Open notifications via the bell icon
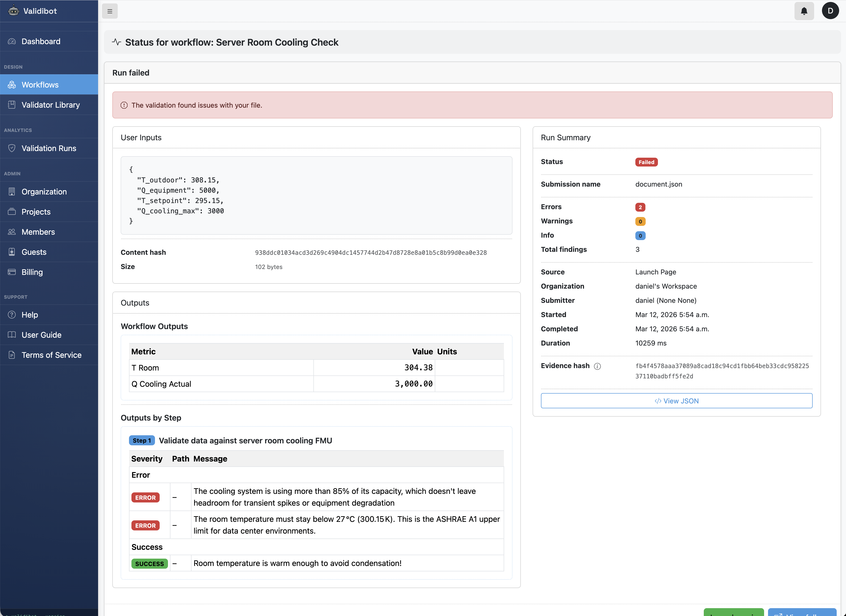Image resolution: width=846 pixels, height=616 pixels. (x=804, y=11)
